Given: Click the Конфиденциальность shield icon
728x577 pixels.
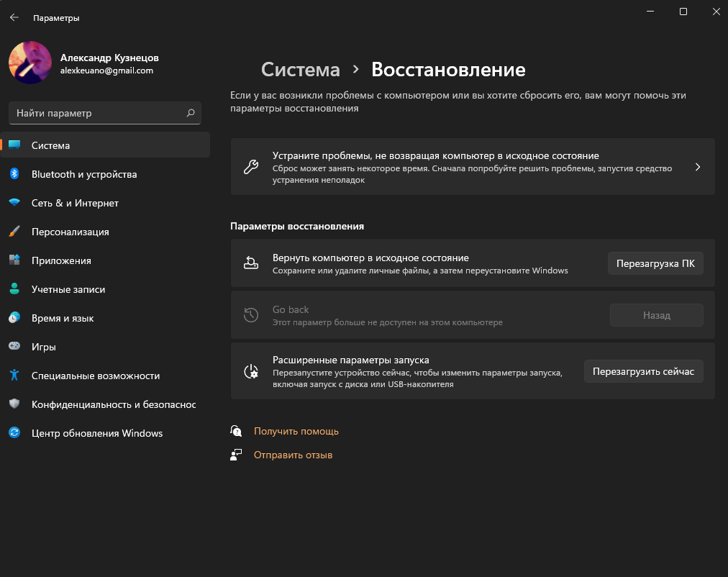Looking at the screenshot, I should pyautogui.click(x=14, y=404).
